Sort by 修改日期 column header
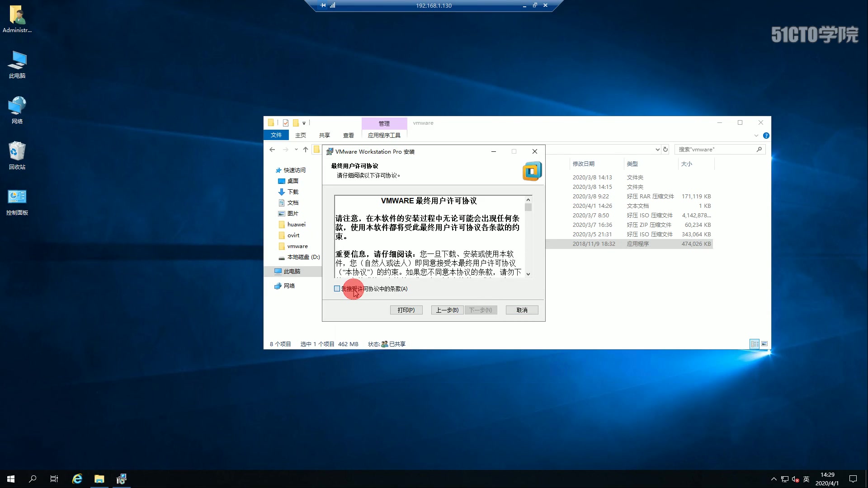Screen dimensions: 868x488 point(583,164)
